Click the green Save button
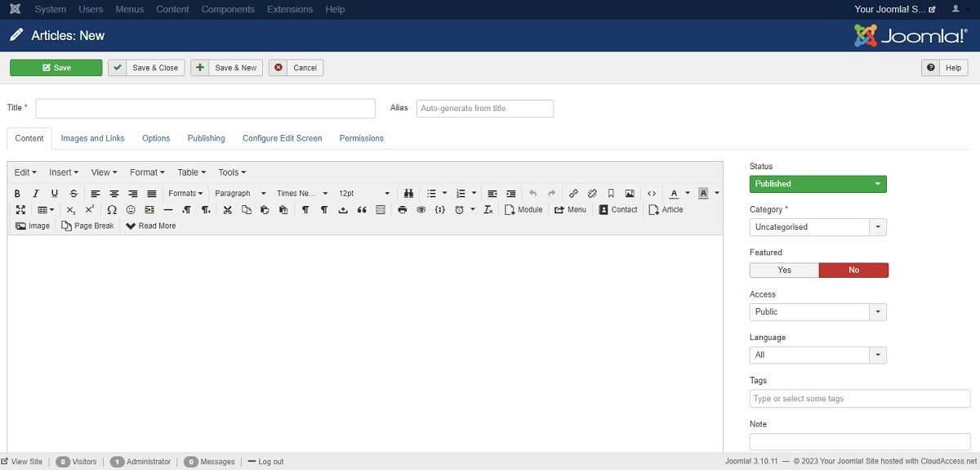The image size is (980, 470). (x=56, y=68)
